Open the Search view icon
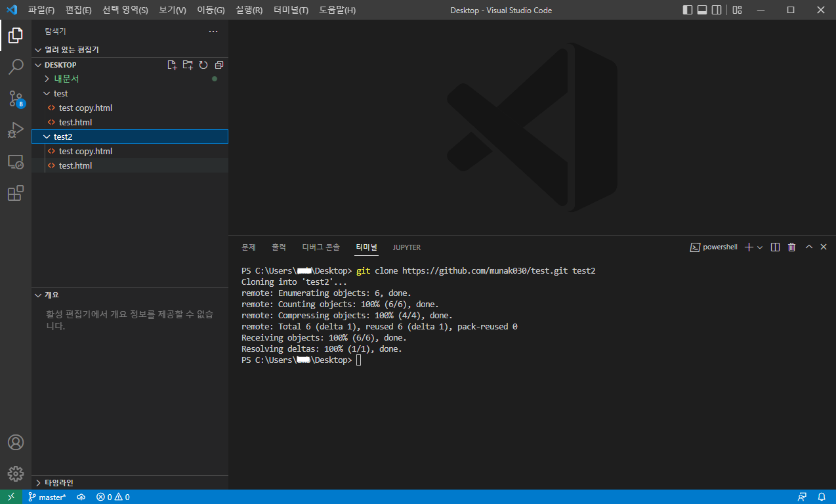The image size is (836, 504). (x=16, y=67)
